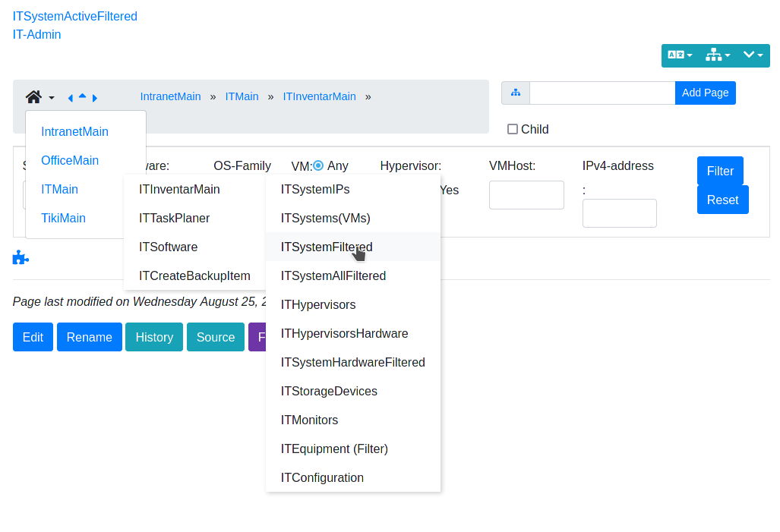Open ITConfiguration menu entry
The image size is (780, 532).
[353, 478]
